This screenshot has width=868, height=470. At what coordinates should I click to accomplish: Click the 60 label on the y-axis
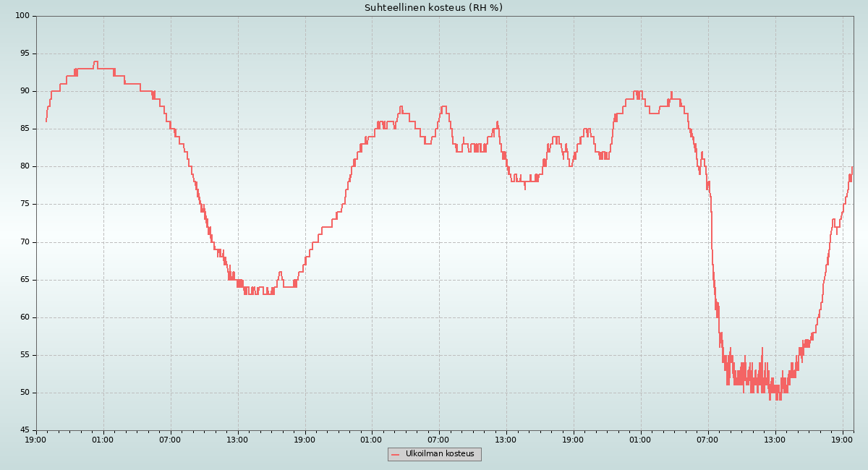[25, 317]
